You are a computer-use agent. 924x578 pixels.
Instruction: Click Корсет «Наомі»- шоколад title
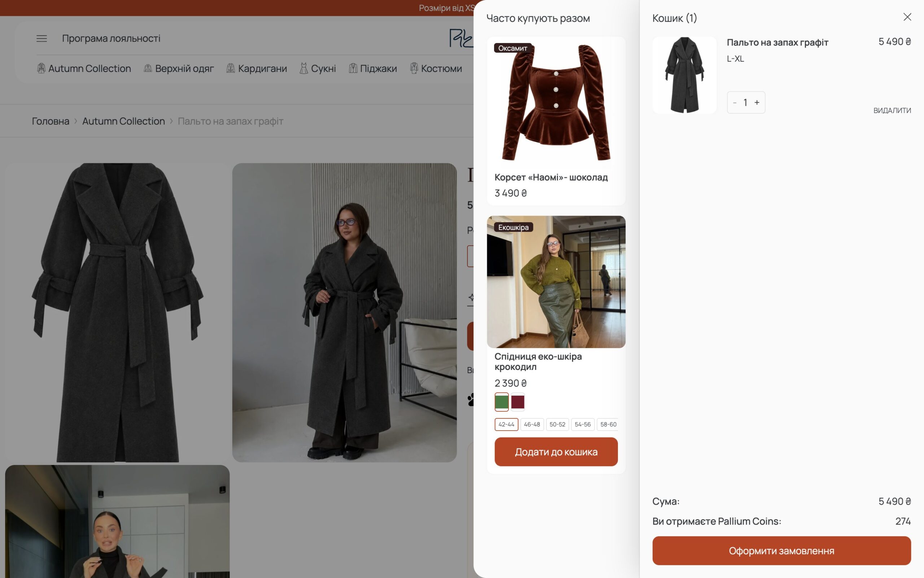point(551,177)
